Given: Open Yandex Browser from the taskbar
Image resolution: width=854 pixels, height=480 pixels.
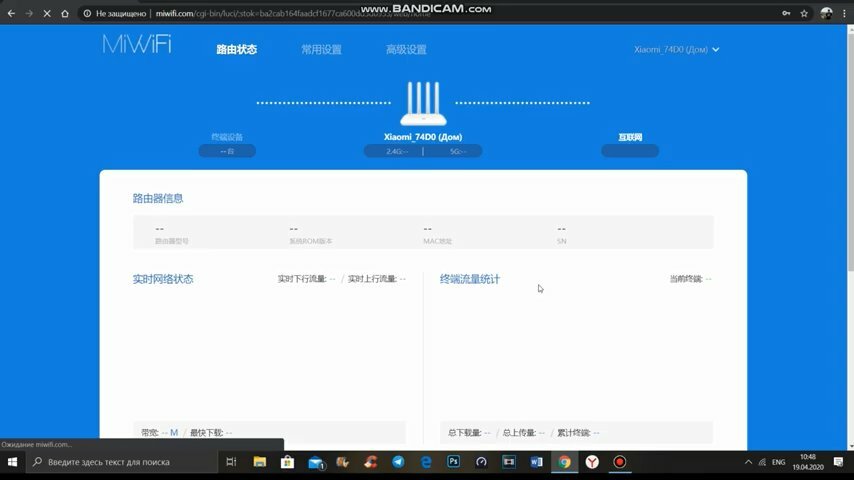Looking at the screenshot, I should pos(592,462).
